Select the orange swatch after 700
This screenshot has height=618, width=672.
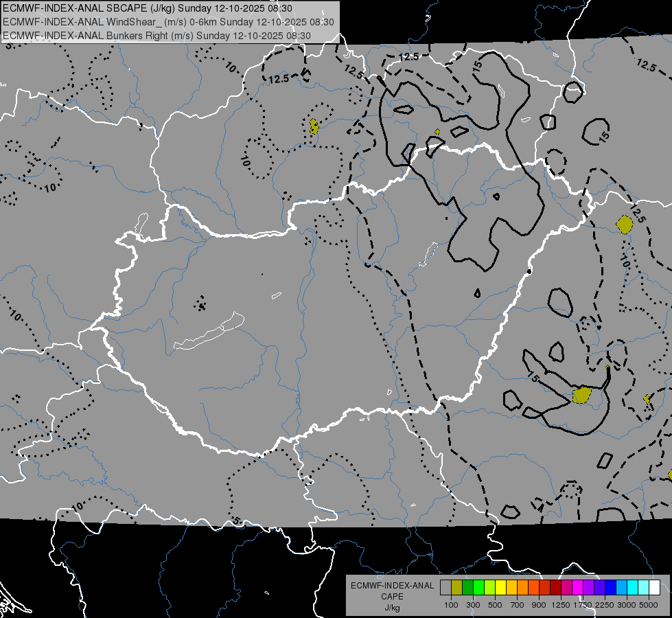523,588
